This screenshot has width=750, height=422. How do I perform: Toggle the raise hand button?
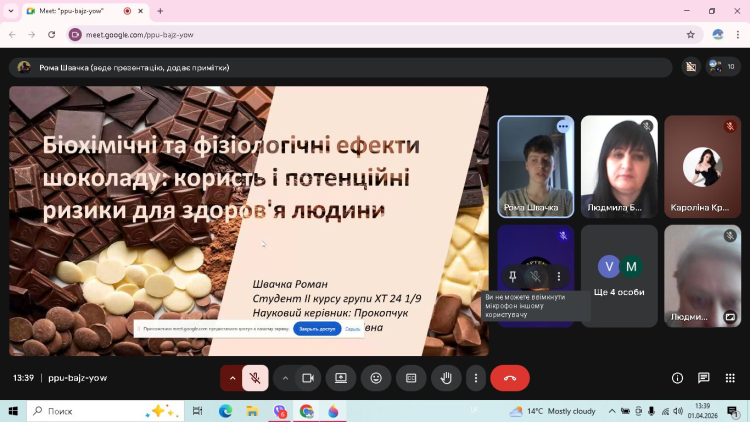pyautogui.click(x=446, y=378)
